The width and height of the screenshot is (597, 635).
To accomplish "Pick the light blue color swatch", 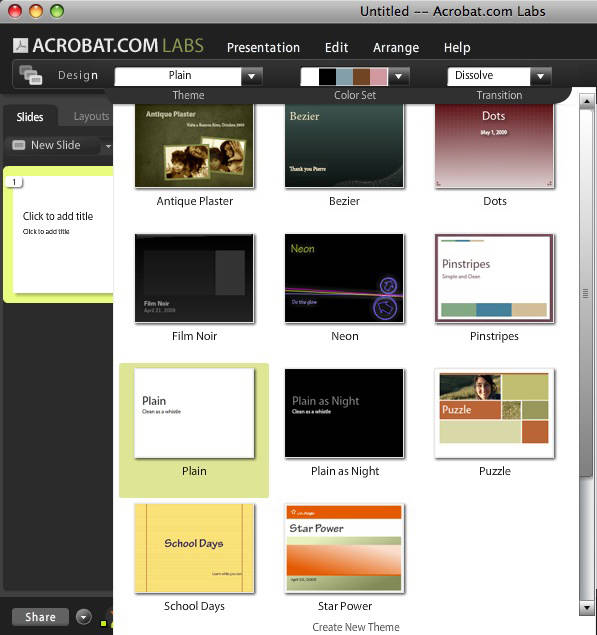I will [345, 77].
